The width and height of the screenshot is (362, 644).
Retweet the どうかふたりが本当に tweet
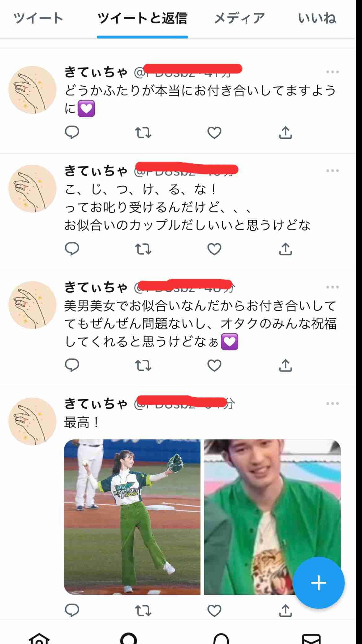(x=143, y=133)
